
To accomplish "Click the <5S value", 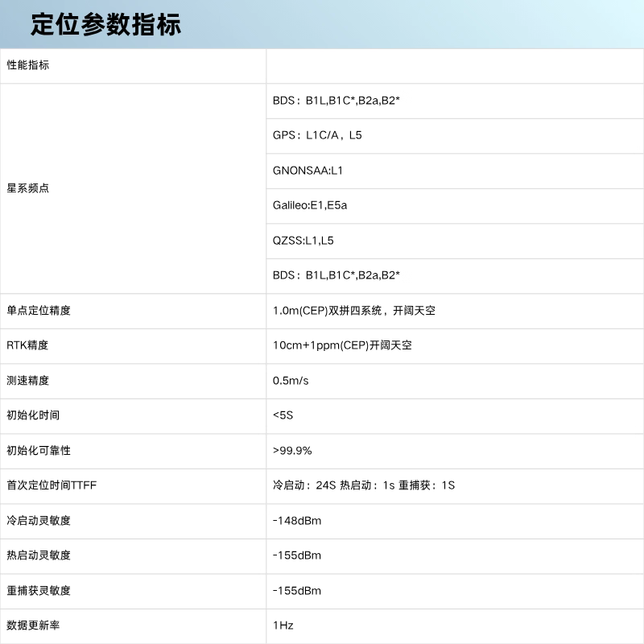I will [283, 415].
